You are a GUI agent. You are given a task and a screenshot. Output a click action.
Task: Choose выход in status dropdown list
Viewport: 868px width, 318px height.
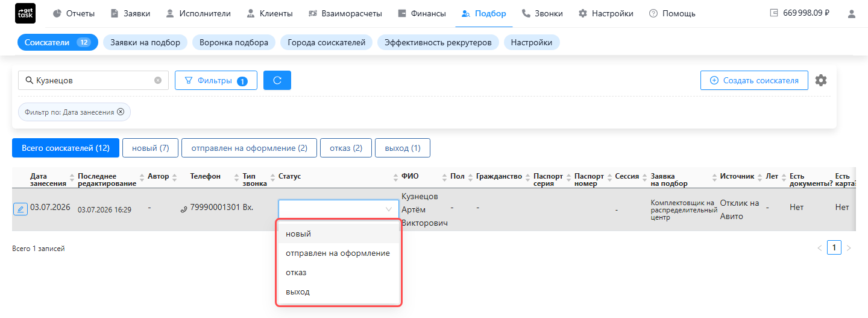(x=338, y=291)
